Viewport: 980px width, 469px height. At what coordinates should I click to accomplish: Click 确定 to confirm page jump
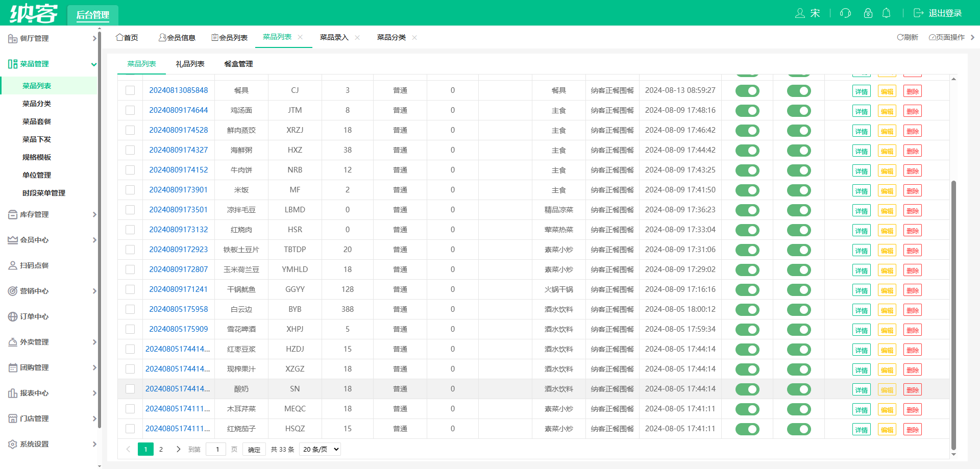click(254, 449)
